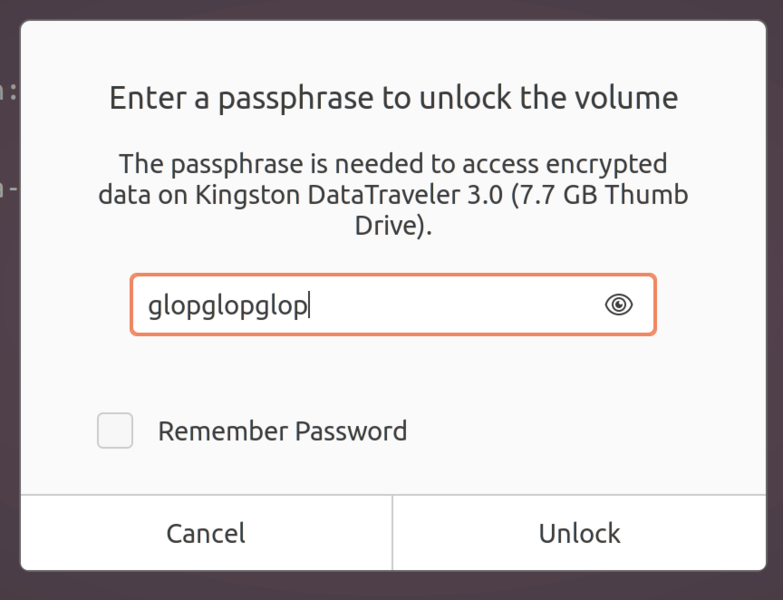Click the dark background left of the dialog
Screen dimensions: 783x600
pos(9,300)
